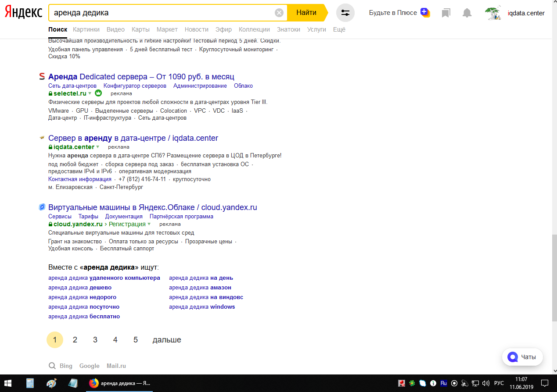Expand the cloud.yandex.ru Регистрация dropdown arrow
557x392 pixels.
tap(149, 224)
